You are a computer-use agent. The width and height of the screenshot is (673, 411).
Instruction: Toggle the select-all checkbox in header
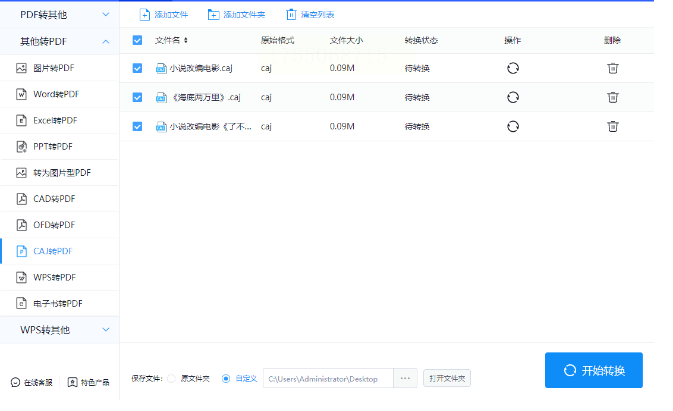tap(137, 40)
